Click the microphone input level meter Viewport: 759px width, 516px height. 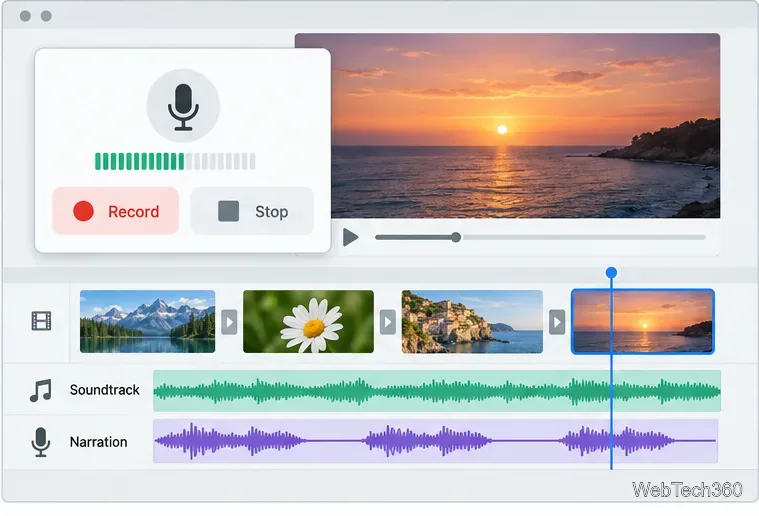[175, 161]
